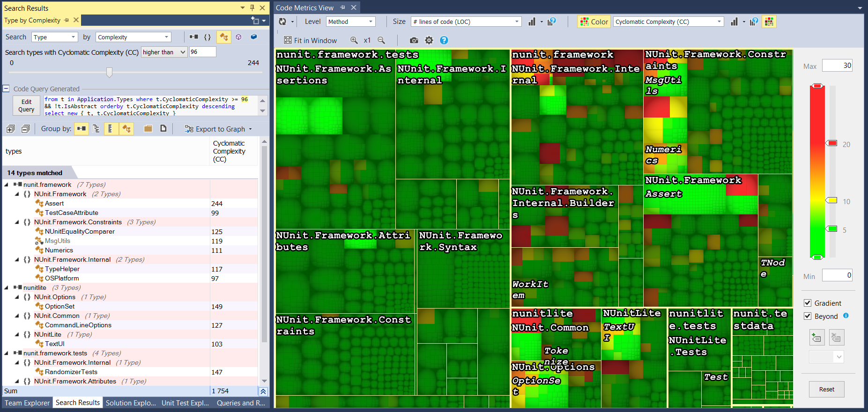Switch to Solution Explorer tab
The height and width of the screenshot is (412, 868).
coord(131,403)
